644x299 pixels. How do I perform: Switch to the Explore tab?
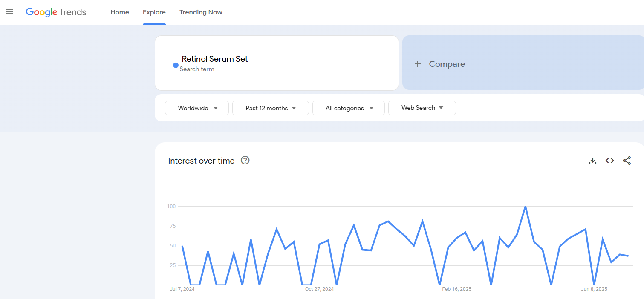[154, 12]
